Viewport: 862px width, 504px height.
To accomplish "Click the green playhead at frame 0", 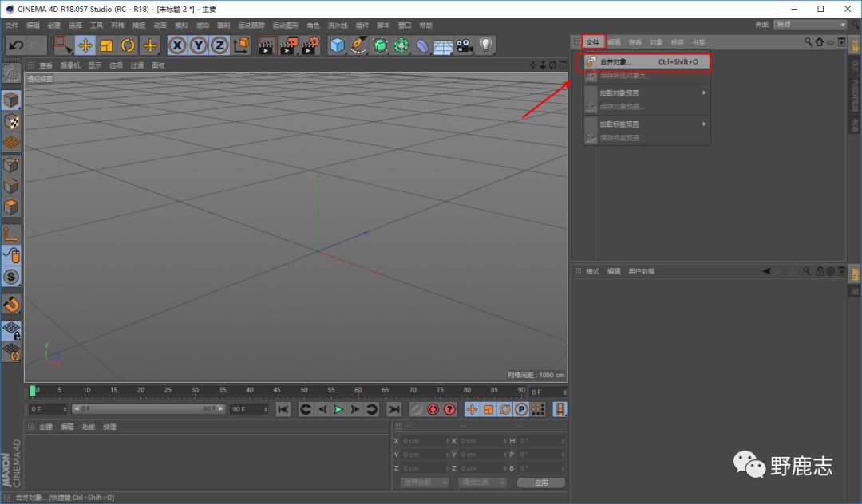I will 33,390.
